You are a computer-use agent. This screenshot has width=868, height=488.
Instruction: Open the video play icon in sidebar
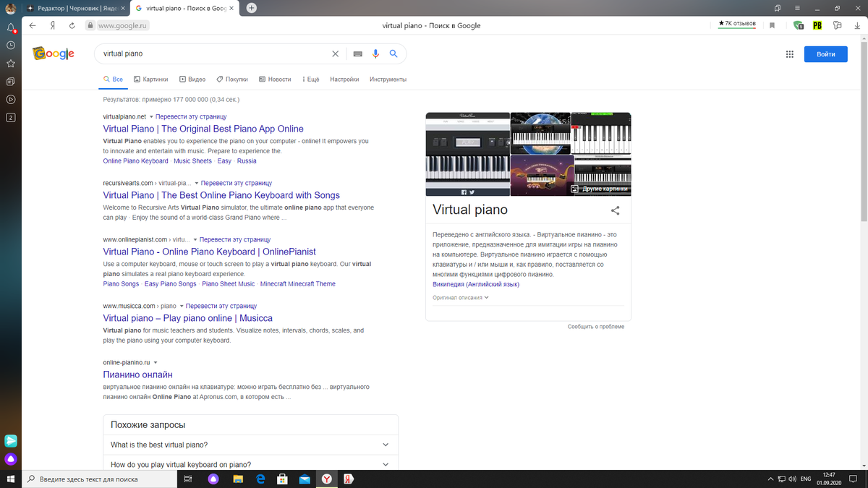tap(11, 99)
